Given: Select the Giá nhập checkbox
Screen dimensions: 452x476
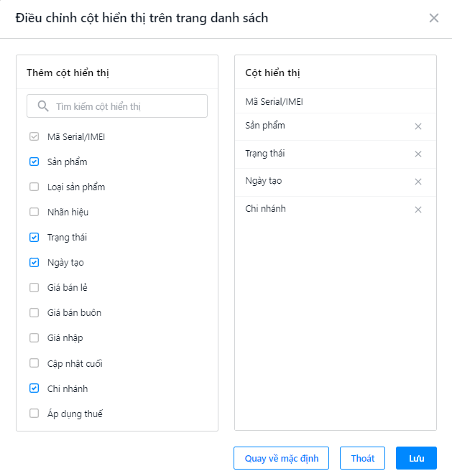Looking at the screenshot, I should [34, 337].
